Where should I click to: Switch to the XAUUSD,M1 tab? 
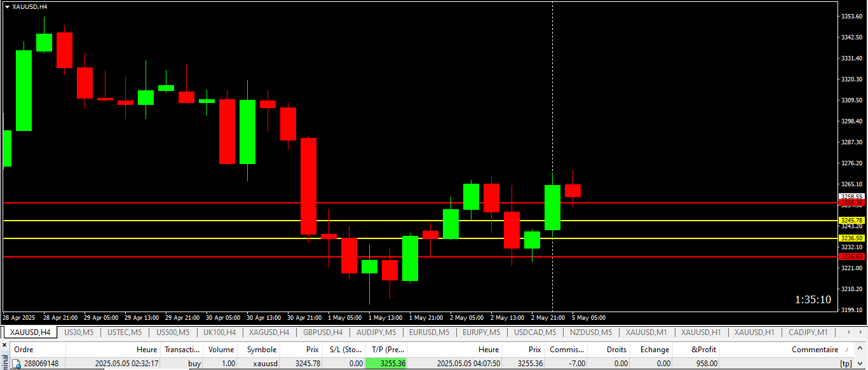click(x=646, y=332)
